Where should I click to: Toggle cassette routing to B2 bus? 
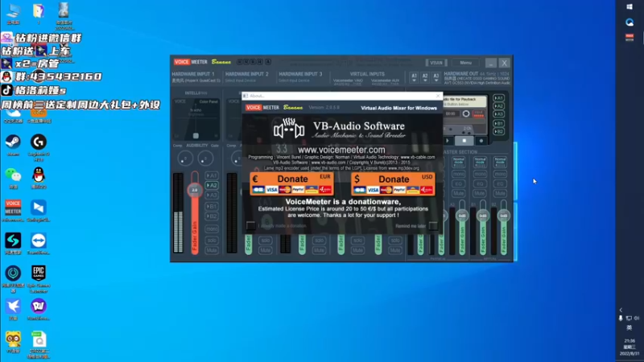pos(498,132)
